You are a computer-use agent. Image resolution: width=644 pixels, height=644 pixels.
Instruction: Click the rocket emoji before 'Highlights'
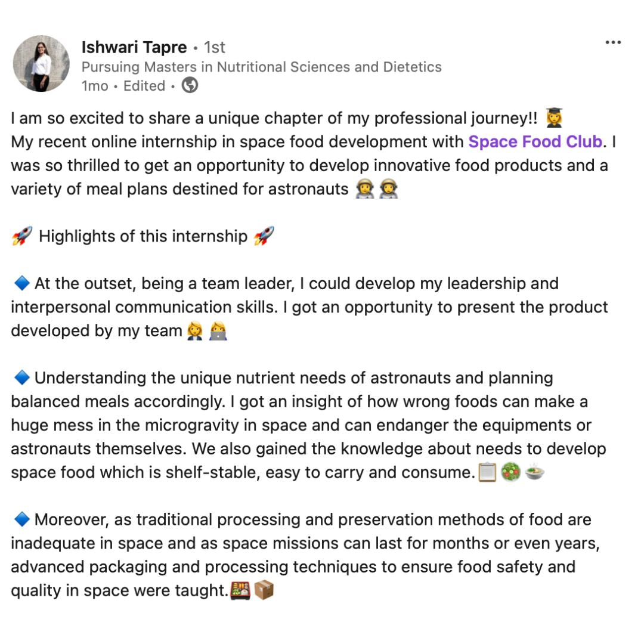coord(21,237)
